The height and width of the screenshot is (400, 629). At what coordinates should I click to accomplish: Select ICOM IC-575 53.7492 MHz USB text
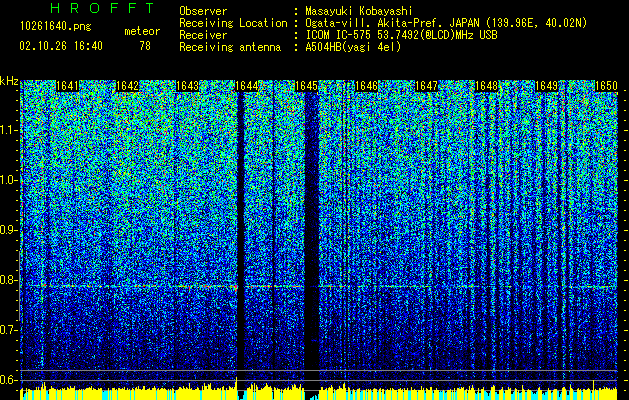[401, 35]
